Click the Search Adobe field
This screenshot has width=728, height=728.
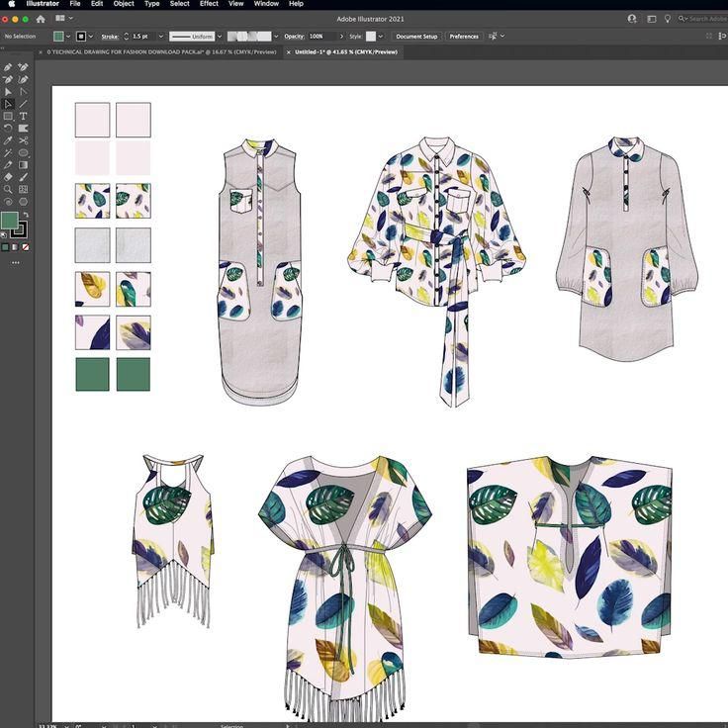(705, 19)
